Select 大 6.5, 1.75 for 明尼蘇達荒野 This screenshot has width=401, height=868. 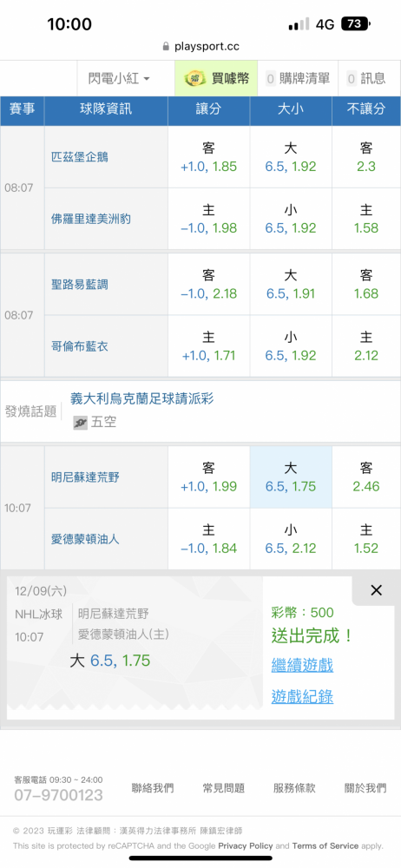tap(291, 477)
